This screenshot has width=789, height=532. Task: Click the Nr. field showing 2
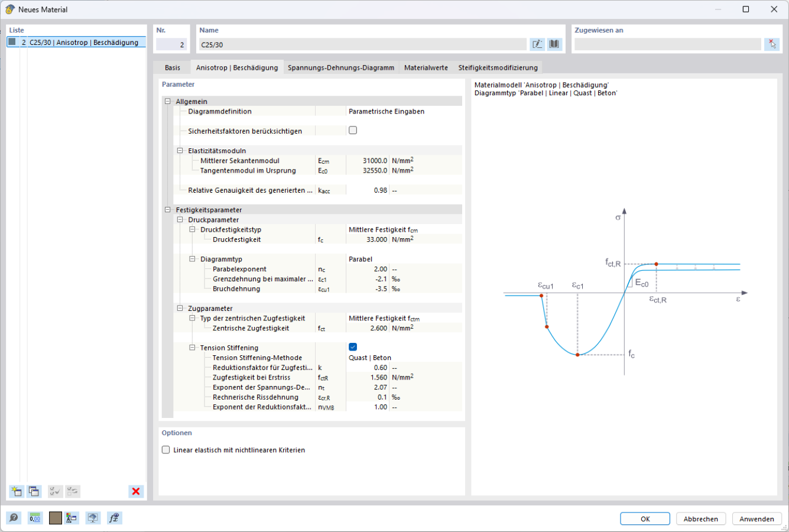click(x=171, y=44)
